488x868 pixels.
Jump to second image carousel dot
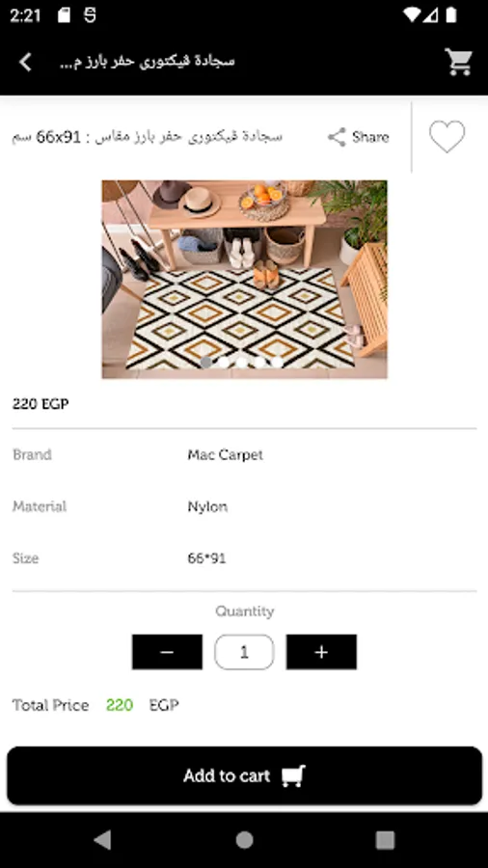224,362
